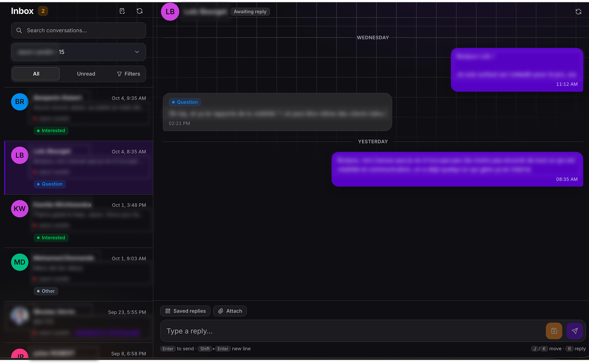Click the Inbox heading
The width and height of the screenshot is (589, 364).
click(x=22, y=11)
